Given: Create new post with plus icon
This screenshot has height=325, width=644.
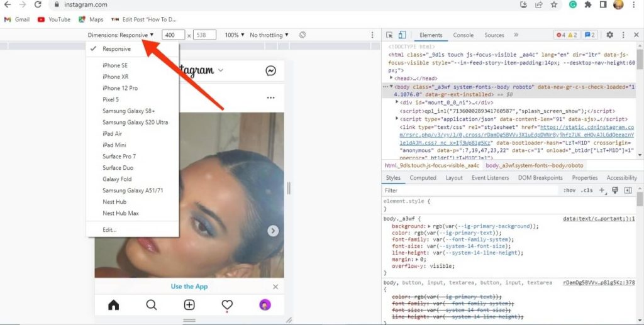Looking at the screenshot, I should pos(189,305).
